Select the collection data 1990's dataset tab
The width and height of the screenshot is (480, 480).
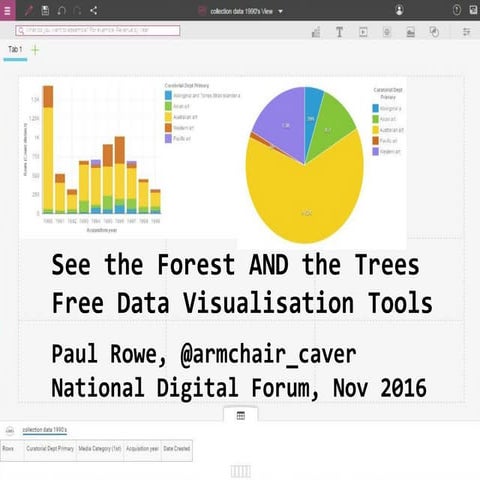tap(45, 430)
